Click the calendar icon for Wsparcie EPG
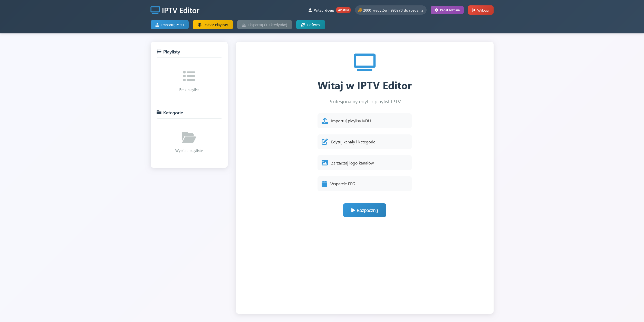Image resolution: width=644 pixels, height=322 pixels. tap(324, 183)
